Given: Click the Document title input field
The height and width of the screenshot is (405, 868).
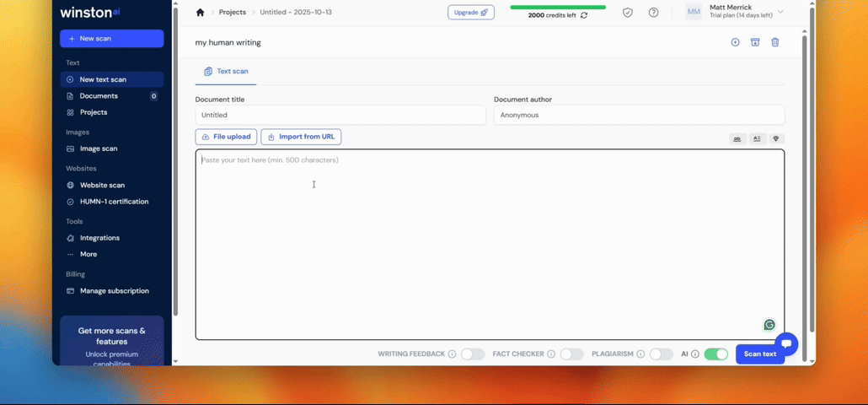Looking at the screenshot, I should pos(340,116).
